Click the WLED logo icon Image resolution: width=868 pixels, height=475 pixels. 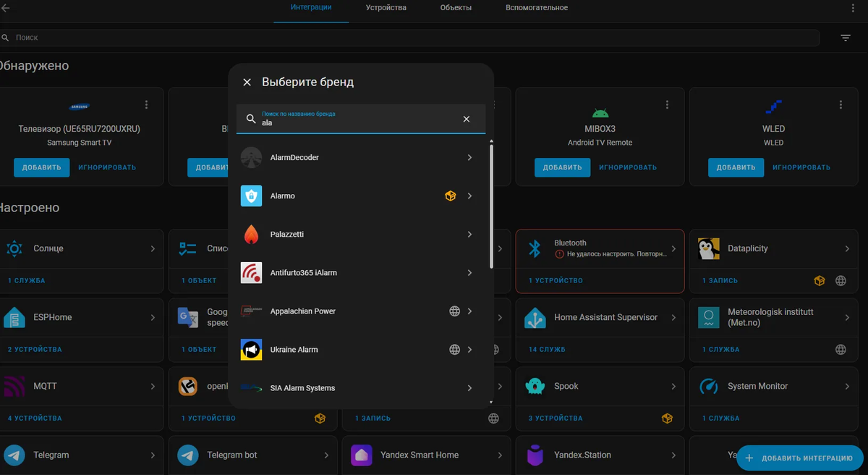pyautogui.click(x=774, y=107)
